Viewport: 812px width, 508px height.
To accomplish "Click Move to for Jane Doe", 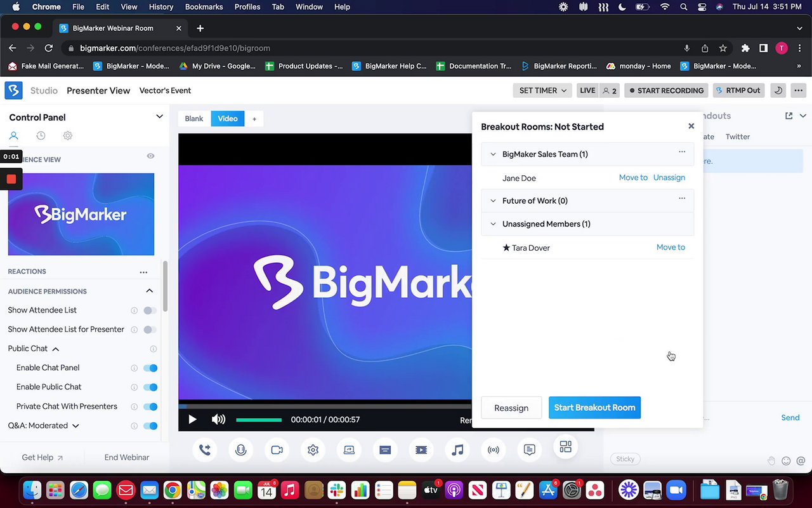I will point(633,178).
